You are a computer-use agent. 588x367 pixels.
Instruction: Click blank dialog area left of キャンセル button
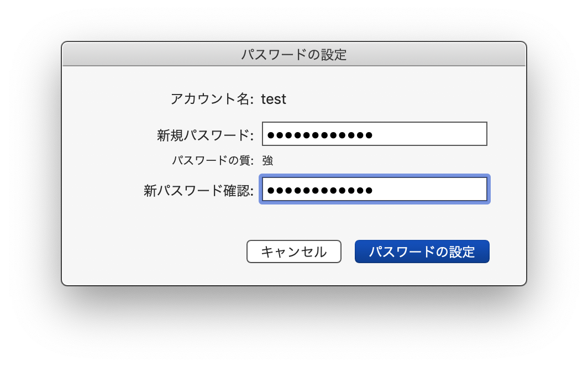pos(155,251)
